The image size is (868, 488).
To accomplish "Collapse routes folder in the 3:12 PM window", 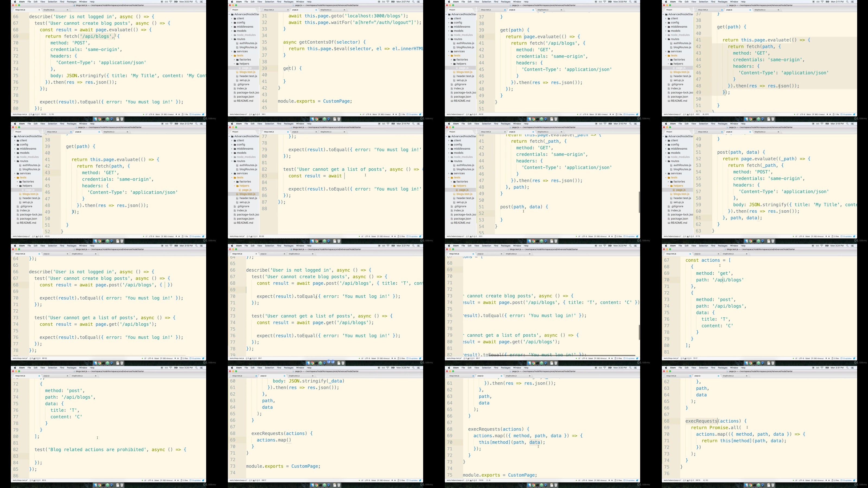I will pos(24,161).
